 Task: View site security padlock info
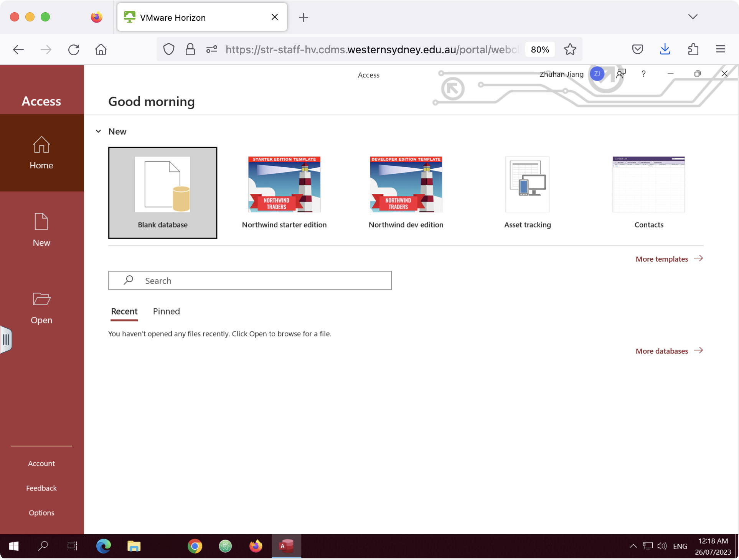[190, 49]
